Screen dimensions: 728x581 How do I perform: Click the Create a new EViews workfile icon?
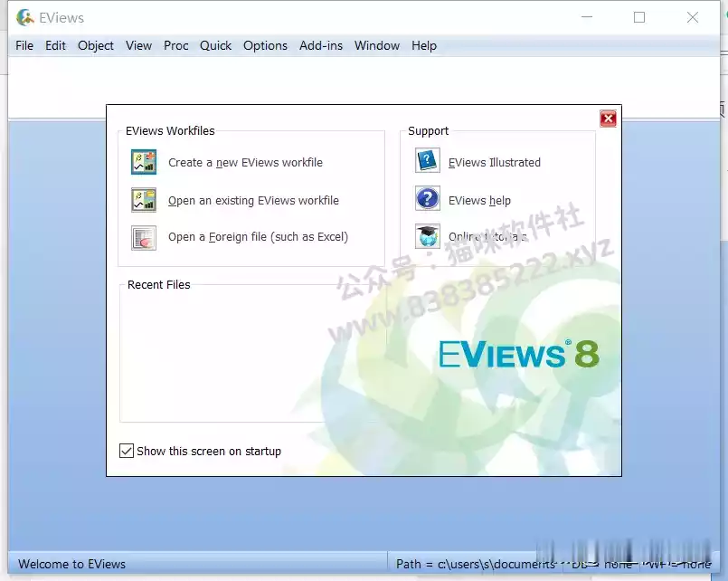144,162
